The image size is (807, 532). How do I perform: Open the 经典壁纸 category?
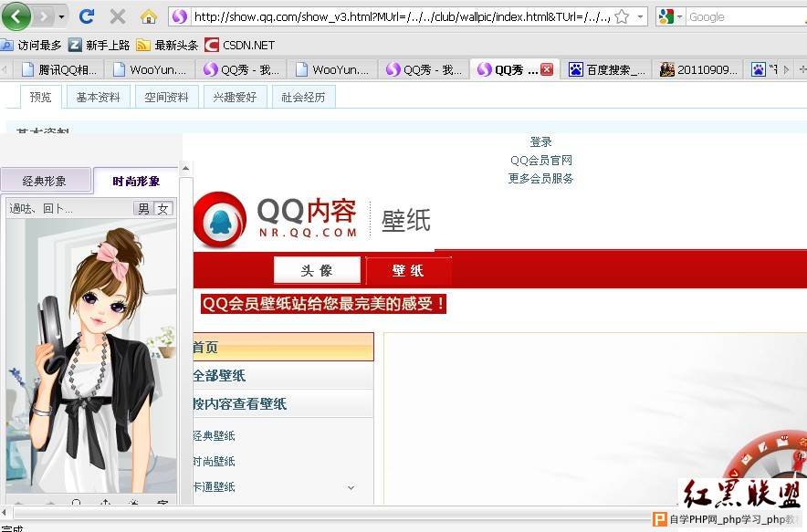pos(215,436)
